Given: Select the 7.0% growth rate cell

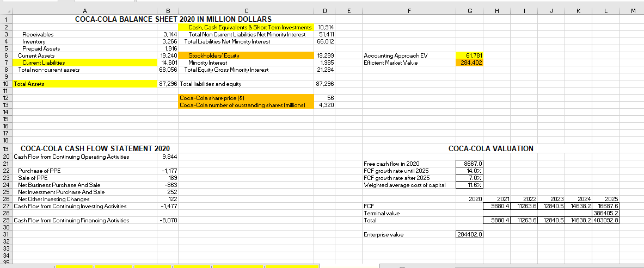Looking at the screenshot, I should coord(470,178).
